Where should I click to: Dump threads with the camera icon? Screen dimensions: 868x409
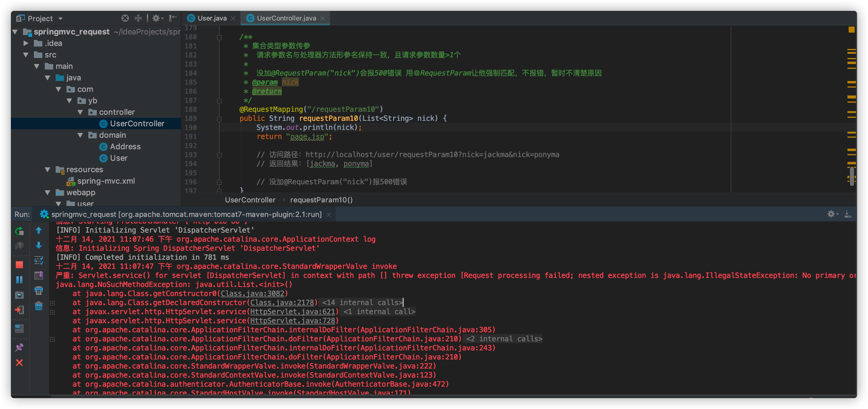click(x=19, y=295)
